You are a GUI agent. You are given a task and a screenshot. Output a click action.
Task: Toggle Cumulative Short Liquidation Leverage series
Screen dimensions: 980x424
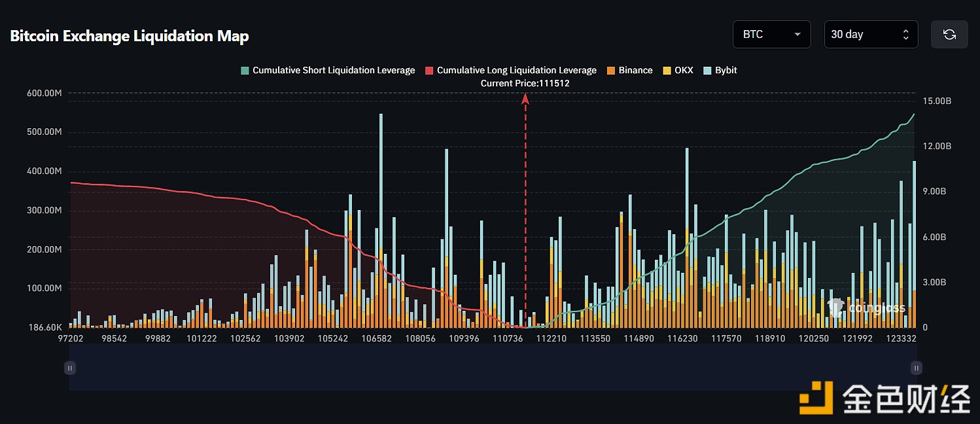pyautogui.click(x=328, y=70)
